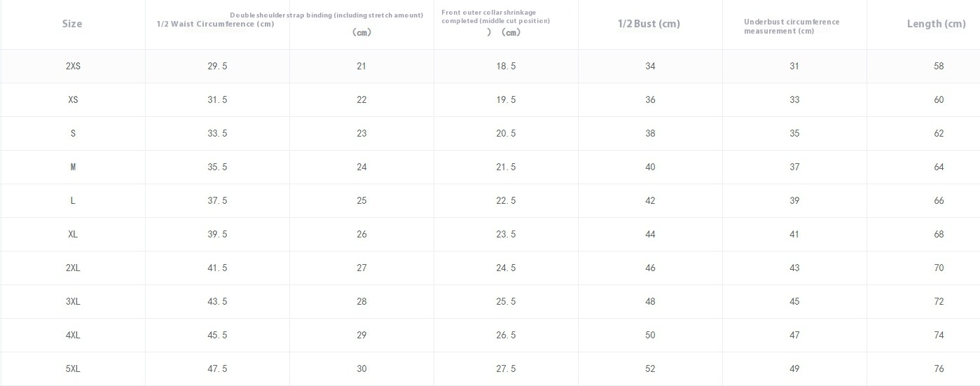Click the Underbust circumference measurement header
The height and width of the screenshot is (386, 980).
pyautogui.click(x=792, y=26)
